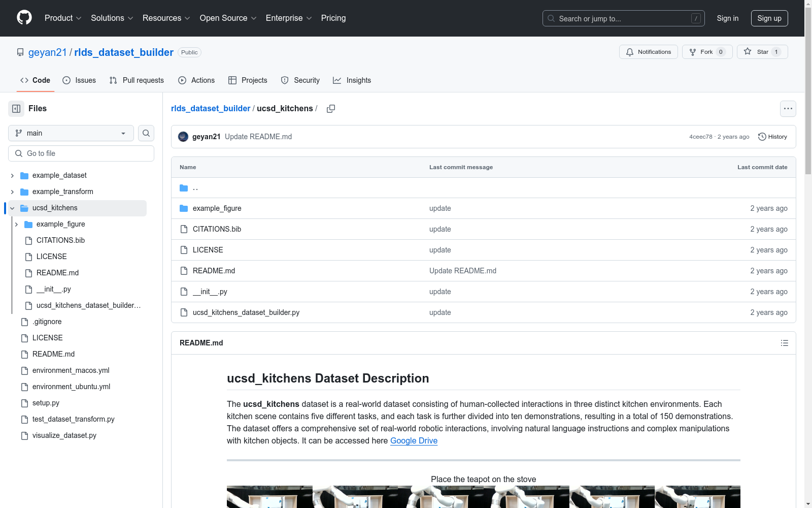This screenshot has width=812, height=508.
Task: Click the search files magnifier button
Action: (146, 133)
